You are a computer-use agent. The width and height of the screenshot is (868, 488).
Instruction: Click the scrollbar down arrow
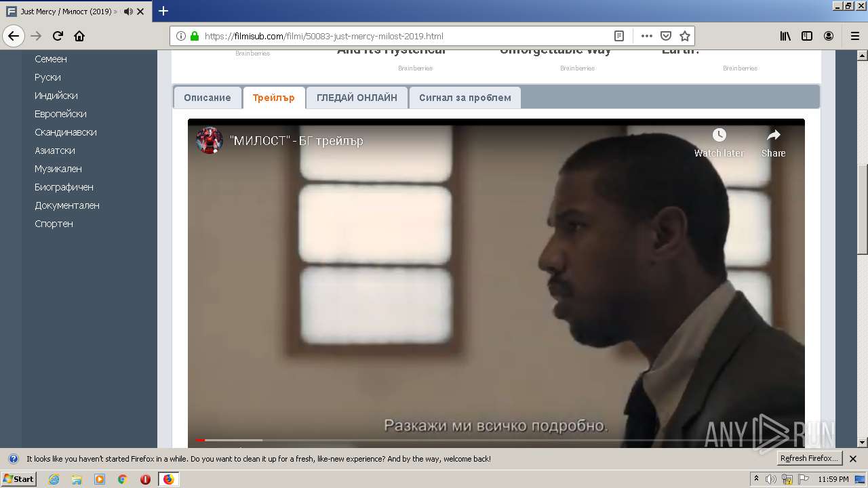[863, 443]
